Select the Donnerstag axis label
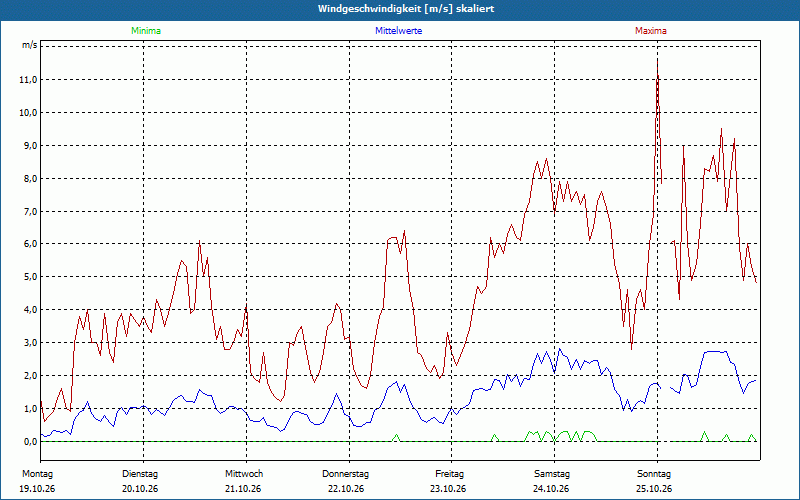This screenshot has height=500, width=800. click(345, 474)
